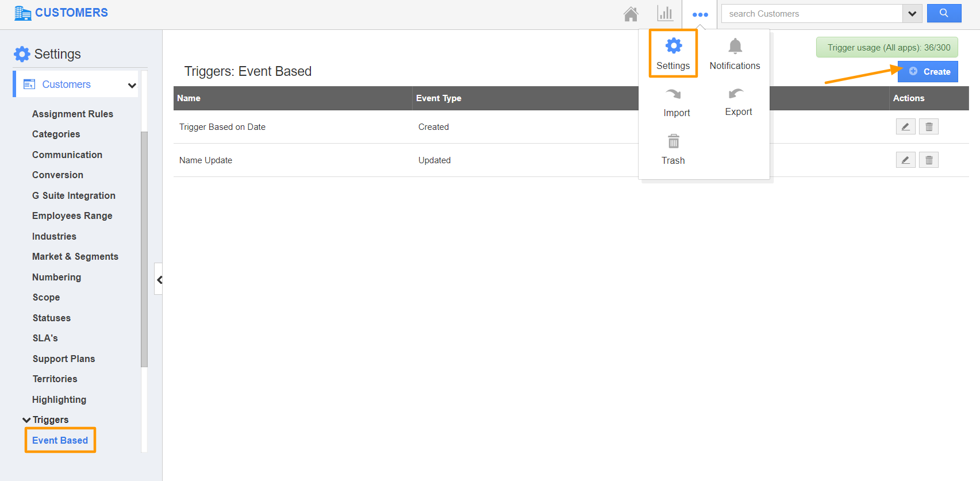The image size is (980, 481).
Task: Open the search Customers dropdown arrow
Action: pyautogui.click(x=912, y=14)
